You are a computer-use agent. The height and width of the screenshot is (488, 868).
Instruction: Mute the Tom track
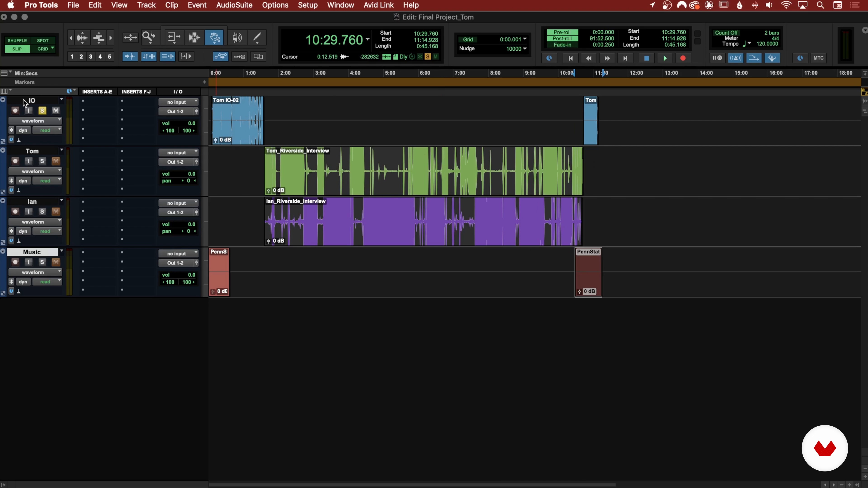(56, 161)
